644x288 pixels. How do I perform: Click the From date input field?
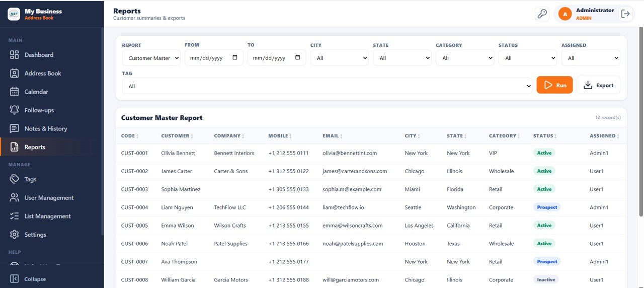tap(214, 58)
